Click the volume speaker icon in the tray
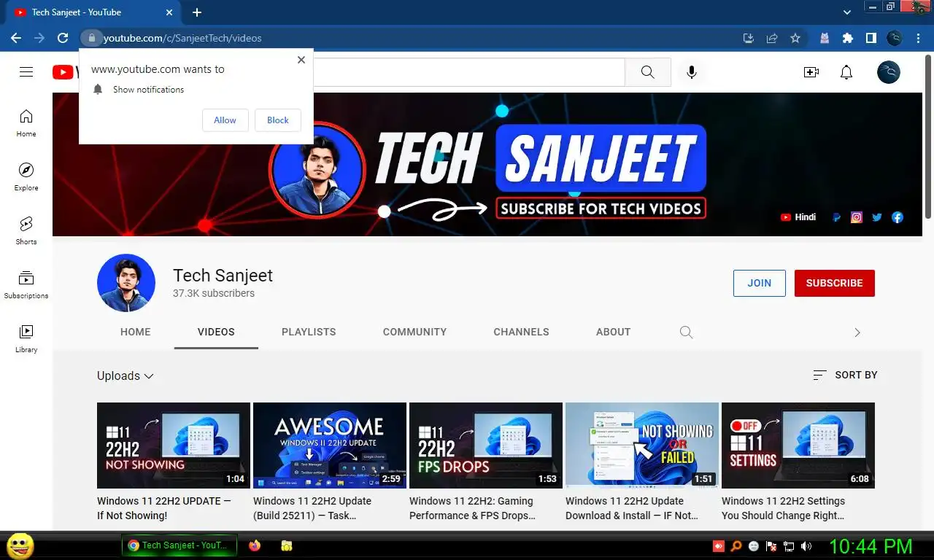Image resolution: width=934 pixels, height=560 pixels. [x=806, y=546]
